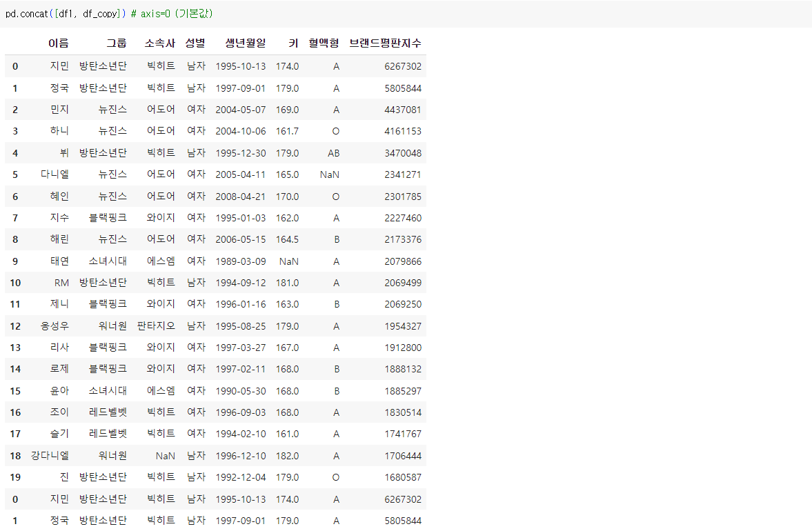The height and width of the screenshot is (531, 812).
Task: Click the name cell 제니
Action: (x=59, y=304)
